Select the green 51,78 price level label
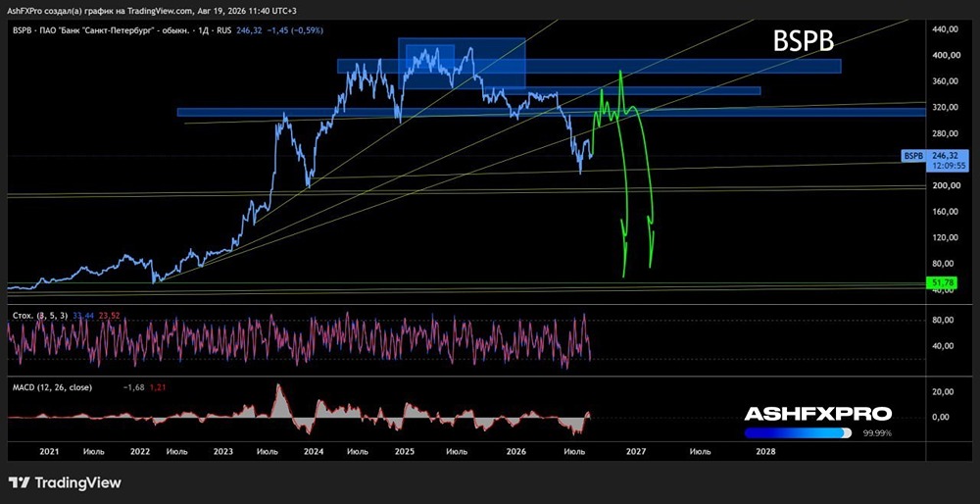Image resolution: width=980 pixels, height=504 pixels. tap(942, 283)
